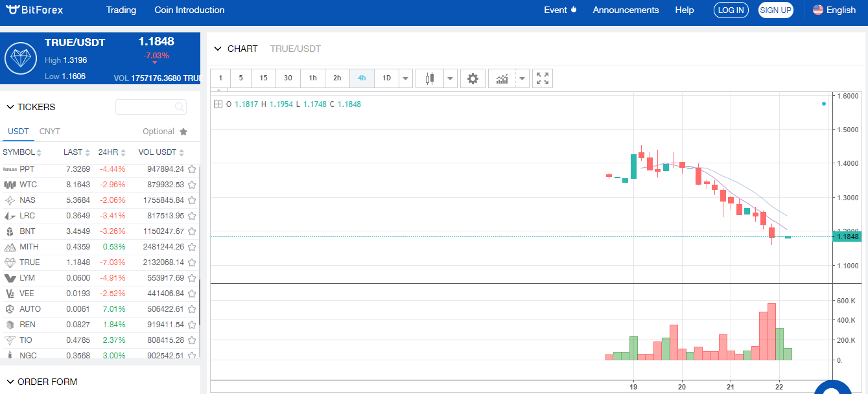The height and width of the screenshot is (394, 868).
Task: Toggle favorite star for MITH
Action: [x=192, y=247]
